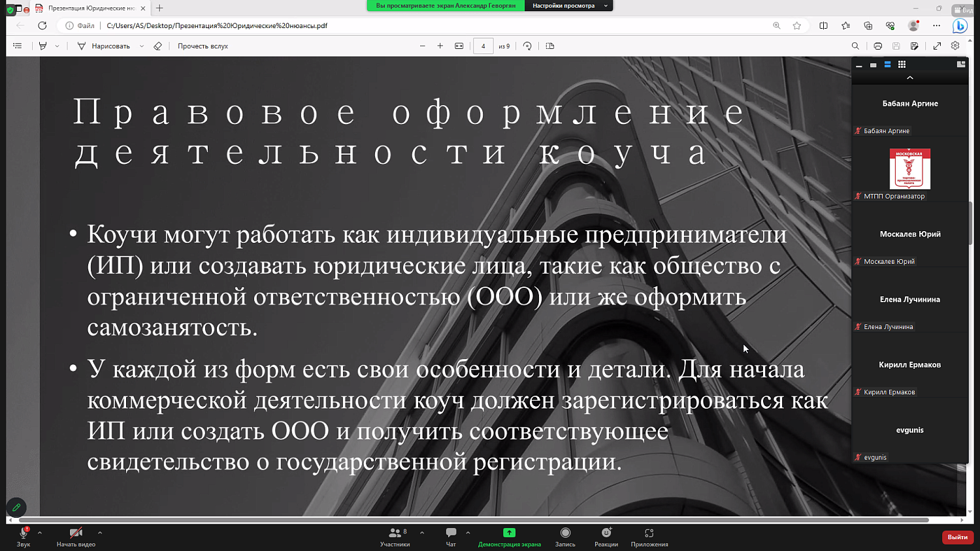Open Edge collections
This screenshot has height=551, width=980.
click(868, 25)
